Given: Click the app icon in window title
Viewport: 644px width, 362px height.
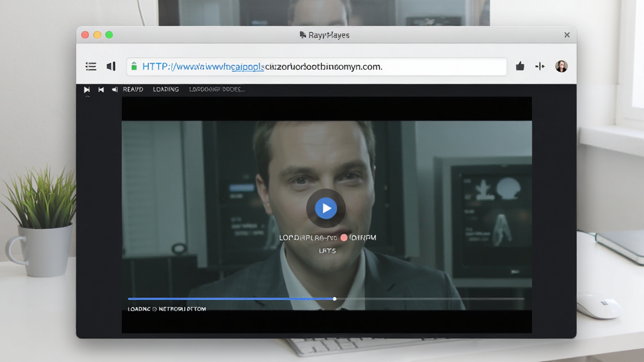Looking at the screenshot, I should coord(303,35).
